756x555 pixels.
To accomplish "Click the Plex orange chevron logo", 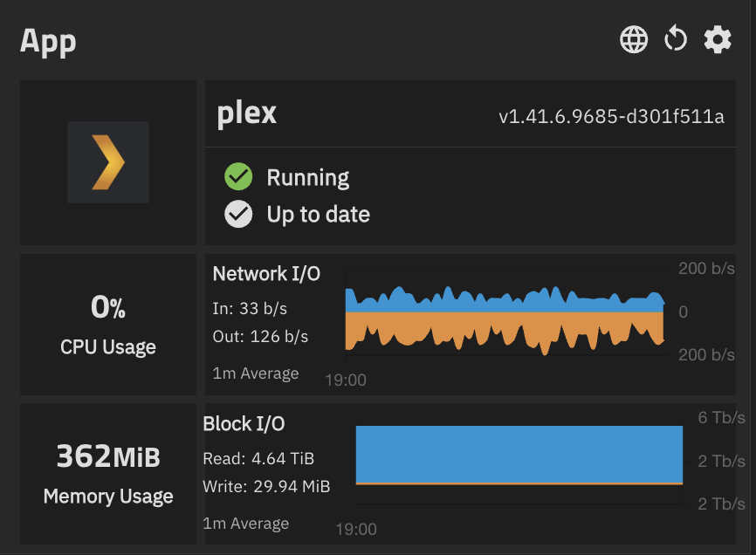I will [x=108, y=162].
